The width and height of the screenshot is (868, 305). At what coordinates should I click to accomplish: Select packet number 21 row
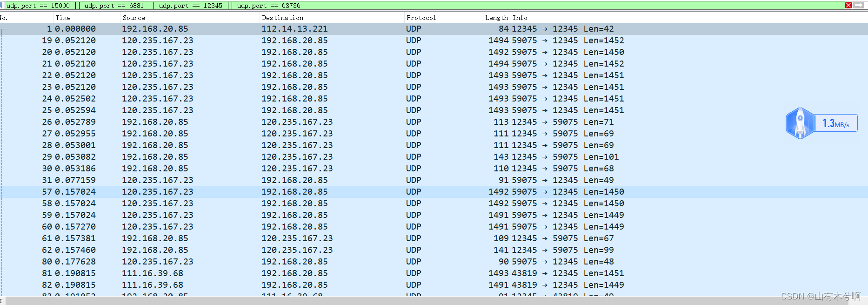tap(434, 64)
